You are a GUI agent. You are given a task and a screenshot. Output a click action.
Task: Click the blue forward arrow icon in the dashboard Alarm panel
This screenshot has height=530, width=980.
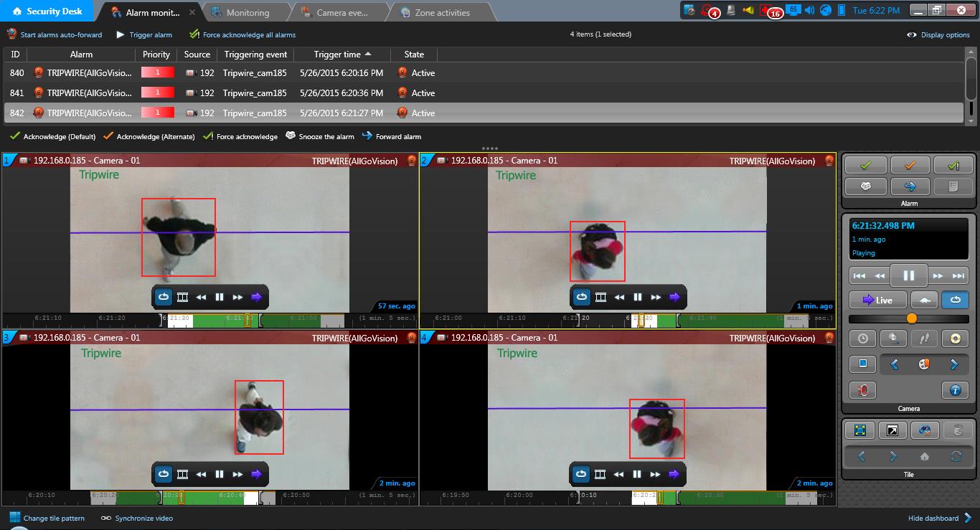click(909, 186)
